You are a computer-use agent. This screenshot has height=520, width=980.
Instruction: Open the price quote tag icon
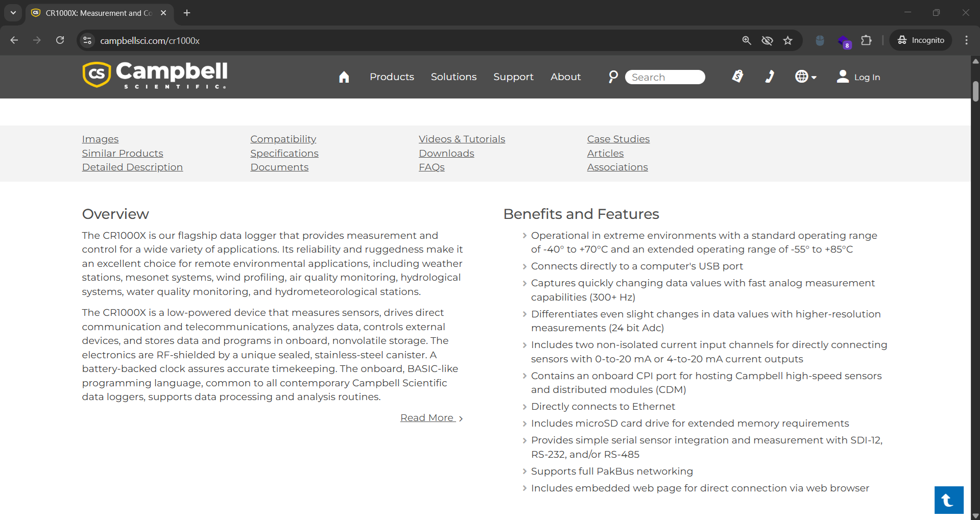coord(737,77)
